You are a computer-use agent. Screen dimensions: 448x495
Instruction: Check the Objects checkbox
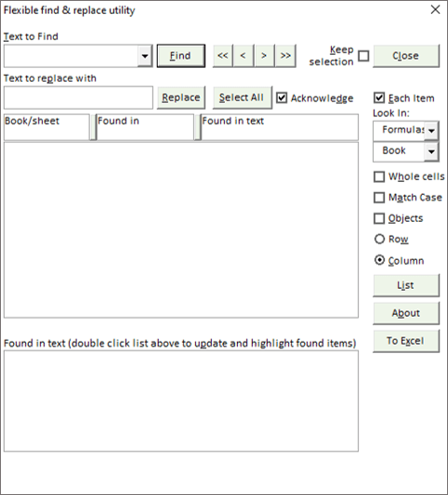point(379,218)
